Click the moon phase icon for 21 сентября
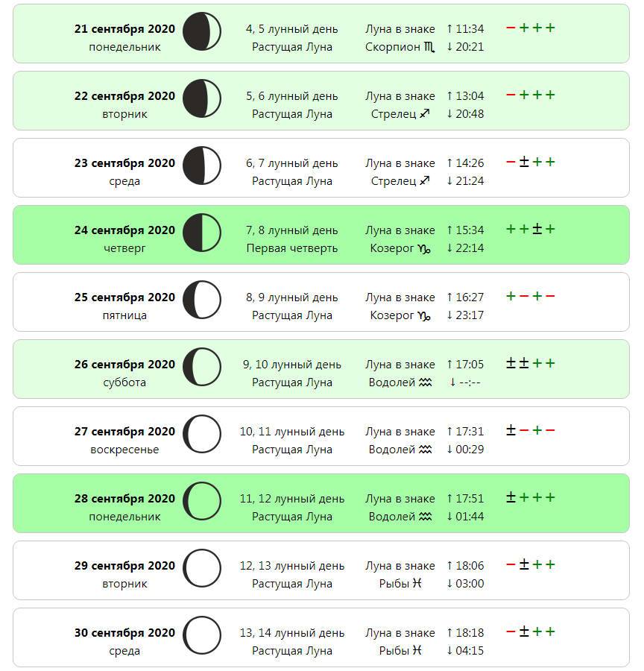Image resolution: width=644 pixels, height=671 pixels. [x=201, y=31]
